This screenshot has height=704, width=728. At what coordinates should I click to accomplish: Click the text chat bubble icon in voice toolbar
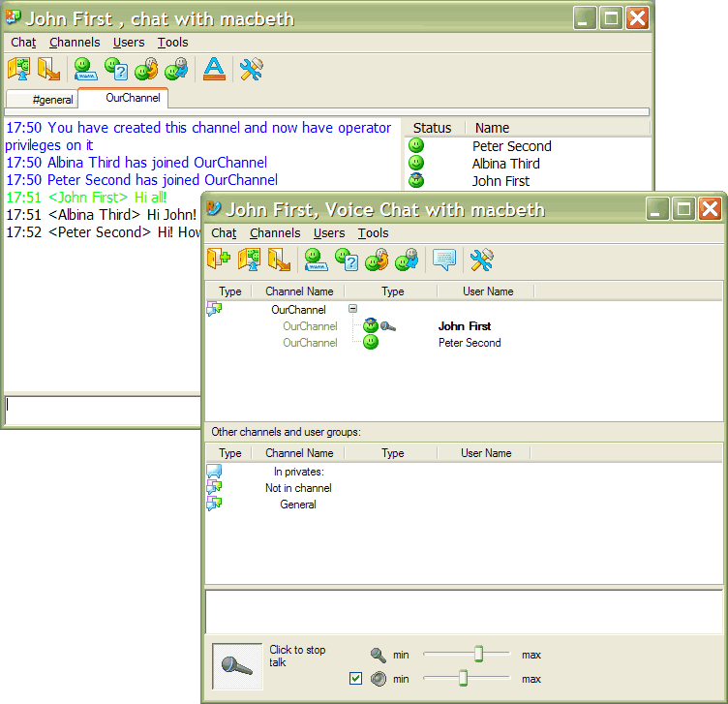[x=444, y=260]
